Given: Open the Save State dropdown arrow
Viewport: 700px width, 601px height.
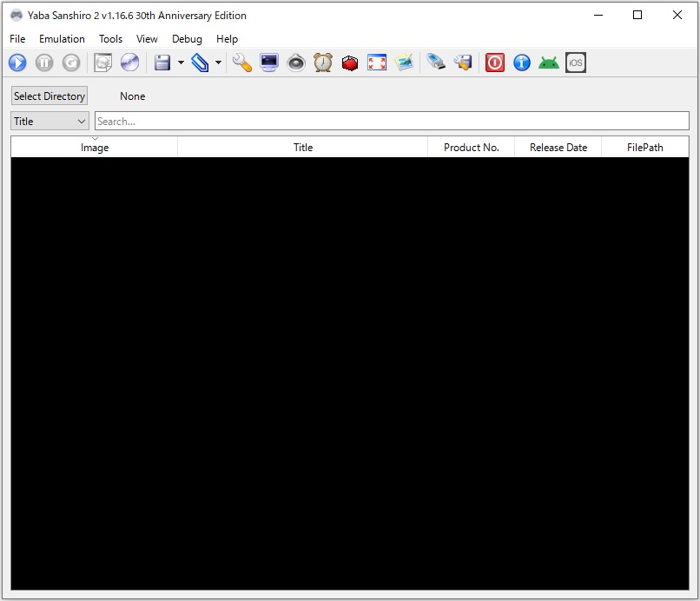Looking at the screenshot, I should coord(181,63).
